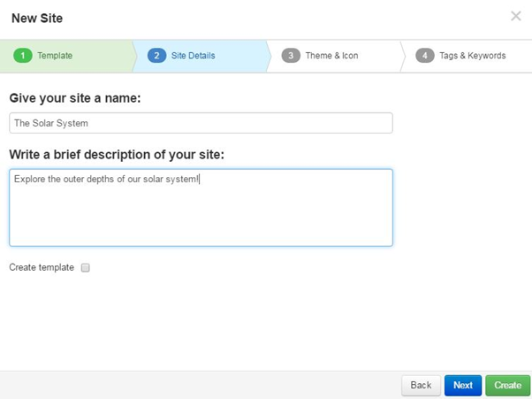The image size is (532, 399).
Task: Click "Write a brief description of your site:" heading
Action: pyautogui.click(x=117, y=155)
